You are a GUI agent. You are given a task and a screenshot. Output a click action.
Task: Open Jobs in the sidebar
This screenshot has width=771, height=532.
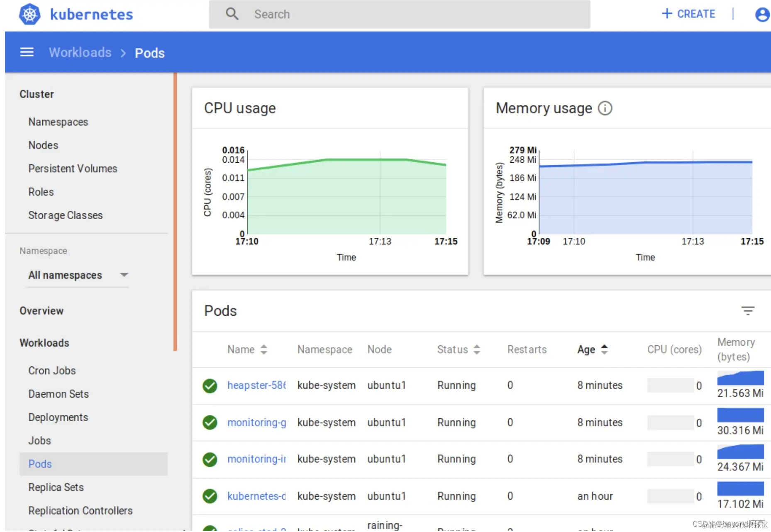pos(39,440)
